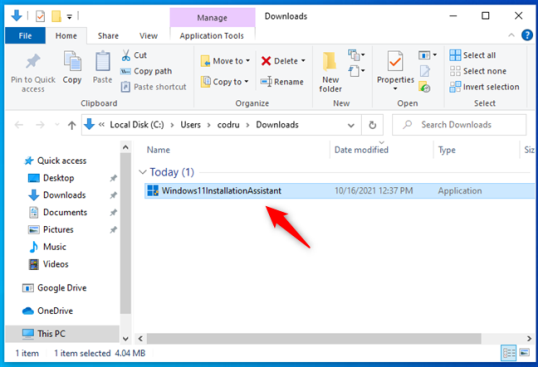538x367 pixels.
Task: Open the Easy access dropdown icon
Action: tap(356, 71)
